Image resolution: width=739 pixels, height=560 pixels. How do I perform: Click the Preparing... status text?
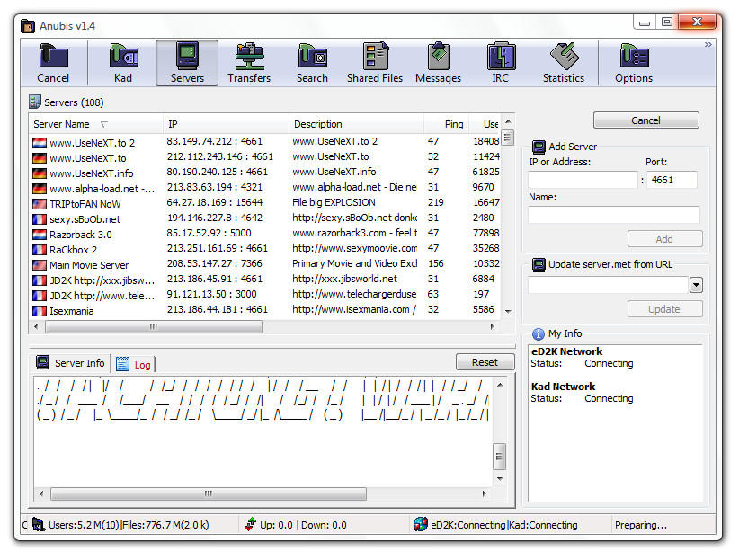(641, 525)
